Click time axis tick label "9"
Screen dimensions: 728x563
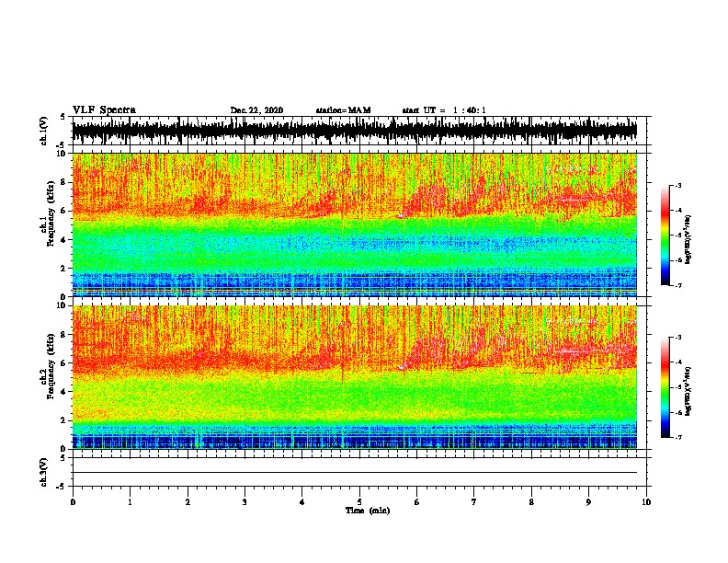coord(588,502)
